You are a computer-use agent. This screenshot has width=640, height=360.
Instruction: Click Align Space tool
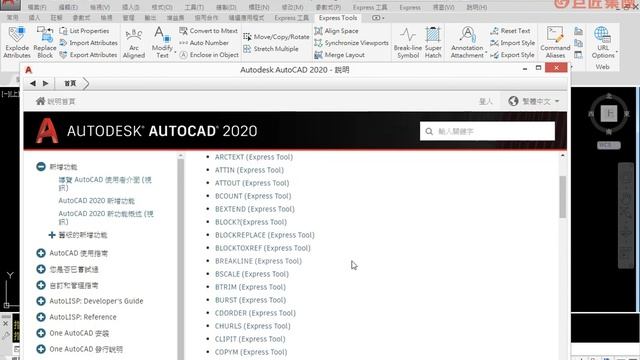click(336, 31)
